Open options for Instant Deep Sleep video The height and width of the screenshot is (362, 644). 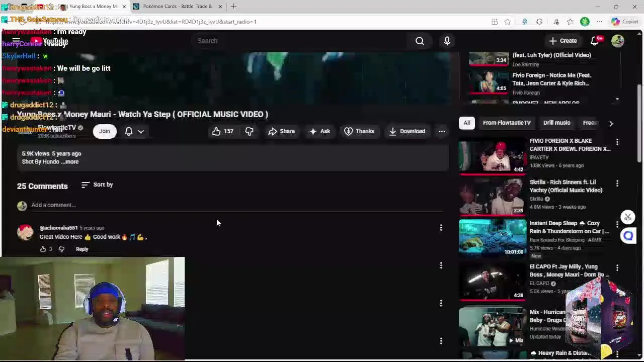pyautogui.click(x=617, y=225)
